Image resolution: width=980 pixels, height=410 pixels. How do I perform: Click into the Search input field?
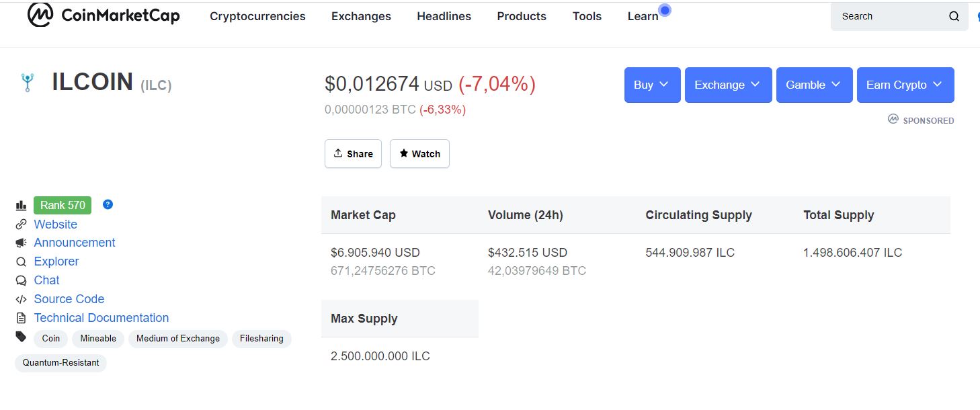click(x=889, y=17)
